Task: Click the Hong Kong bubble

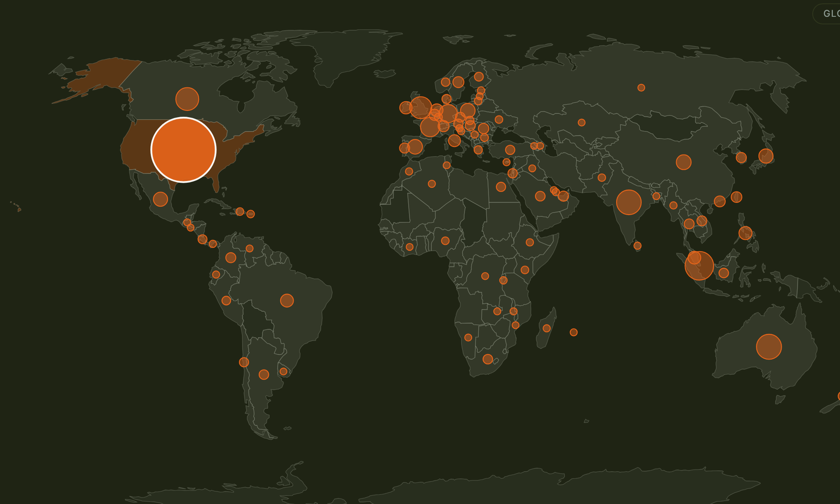Action: point(719,201)
